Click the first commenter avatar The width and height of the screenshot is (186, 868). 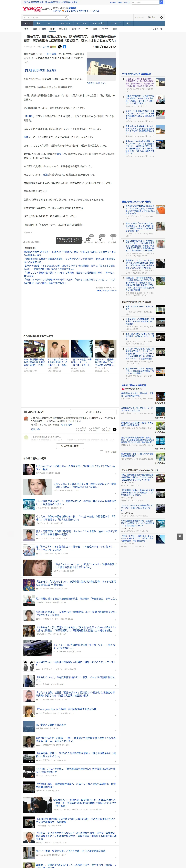coord(26,419)
